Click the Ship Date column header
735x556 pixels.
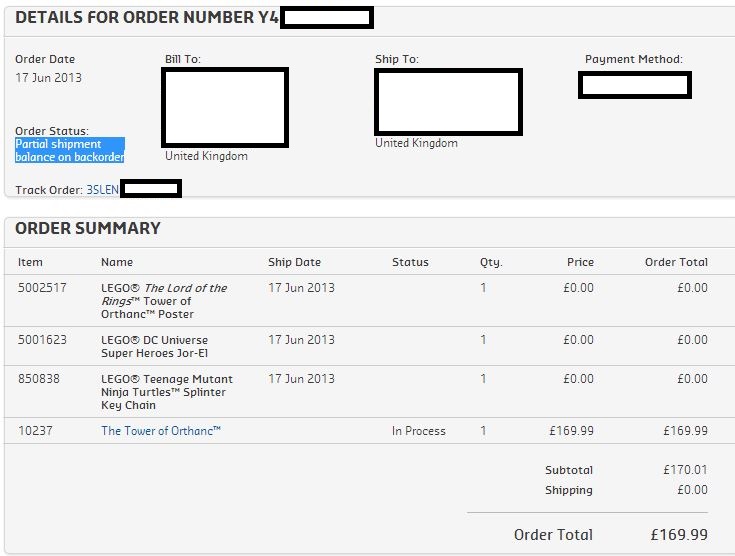(x=294, y=262)
